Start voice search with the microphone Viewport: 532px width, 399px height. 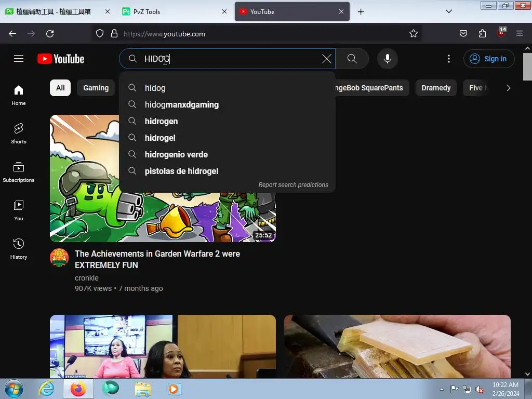click(388, 59)
